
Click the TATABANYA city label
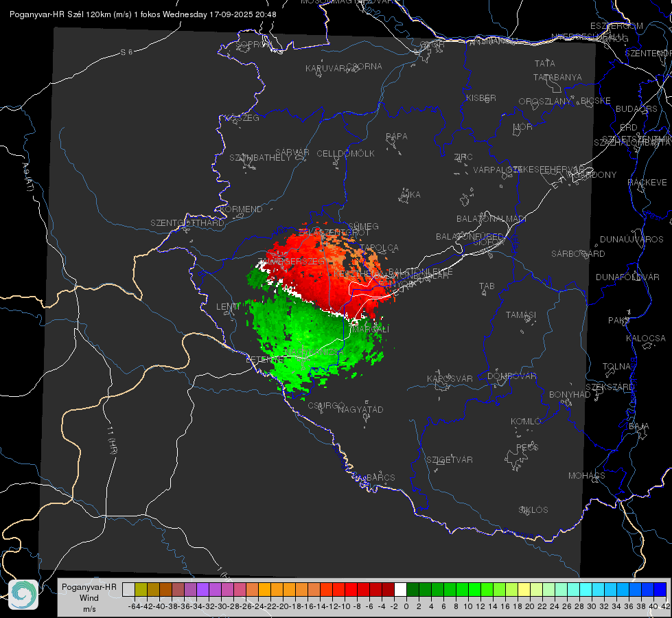point(557,77)
